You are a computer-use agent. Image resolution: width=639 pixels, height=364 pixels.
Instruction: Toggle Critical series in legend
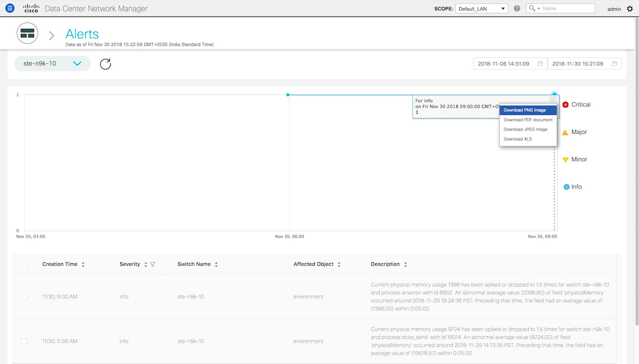tap(581, 105)
